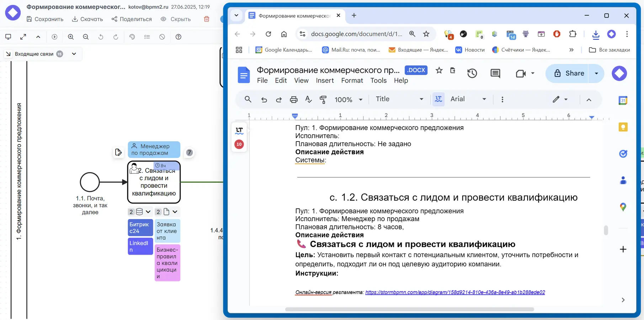This screenshot has height=320, width=644.
Task: Open version history clock icon
Action: [x=472, y=73]
